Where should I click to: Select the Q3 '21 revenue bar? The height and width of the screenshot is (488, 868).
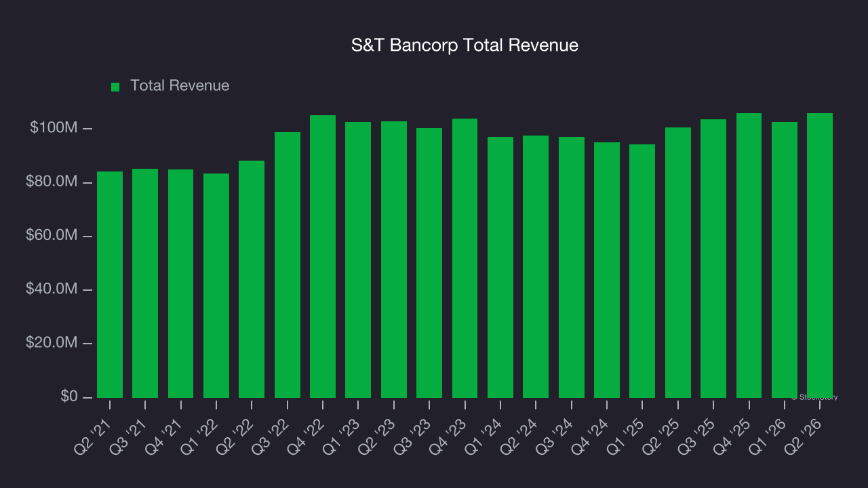coord(145,283)
